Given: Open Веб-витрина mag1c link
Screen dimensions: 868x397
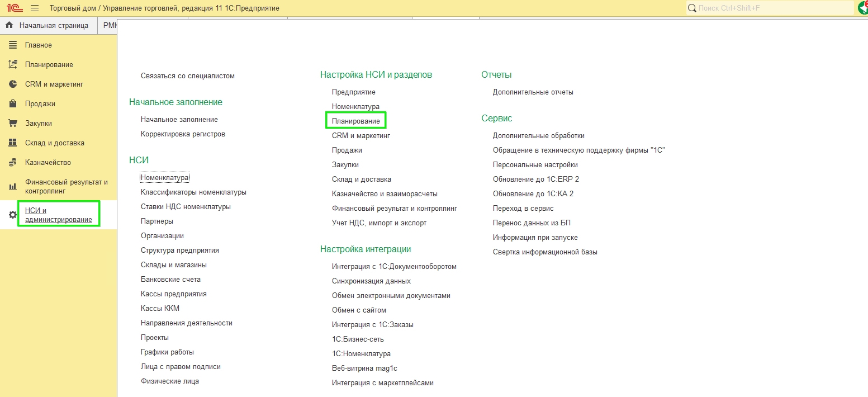Looking at the screenshot, I should [364, 368].
